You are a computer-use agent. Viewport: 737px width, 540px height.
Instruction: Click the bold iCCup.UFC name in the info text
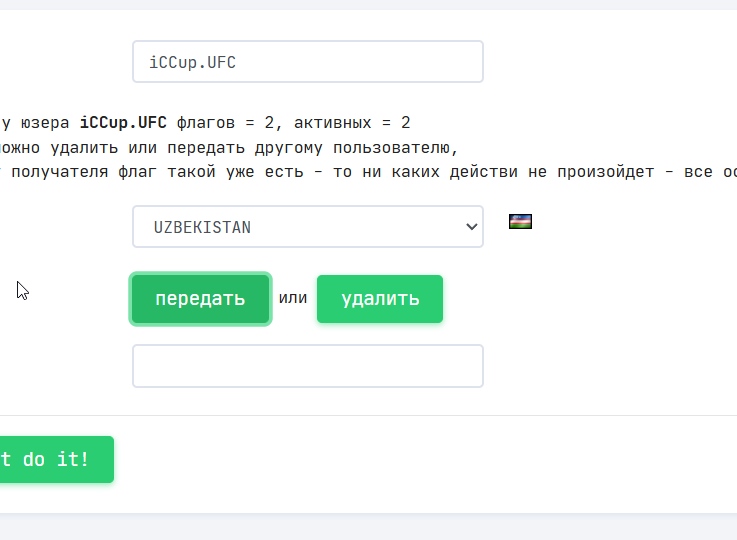pyautogui.click(x=123, y=123)
